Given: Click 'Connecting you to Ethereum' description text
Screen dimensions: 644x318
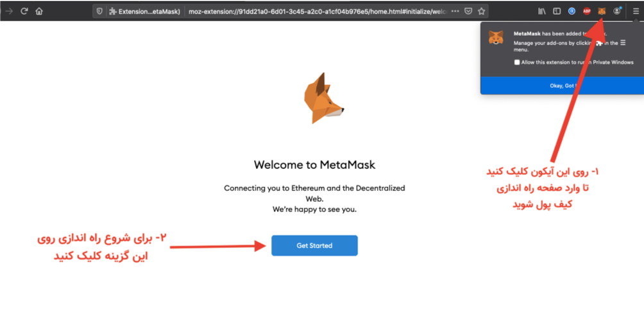Looking at the screenshot, I should (x=314, y=193).
